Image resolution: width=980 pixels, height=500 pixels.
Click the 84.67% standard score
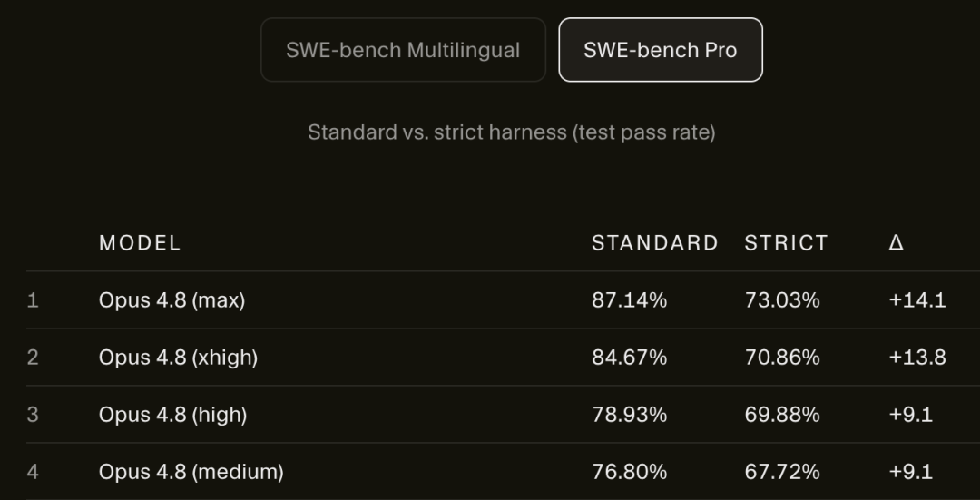(x=630, y=358)
